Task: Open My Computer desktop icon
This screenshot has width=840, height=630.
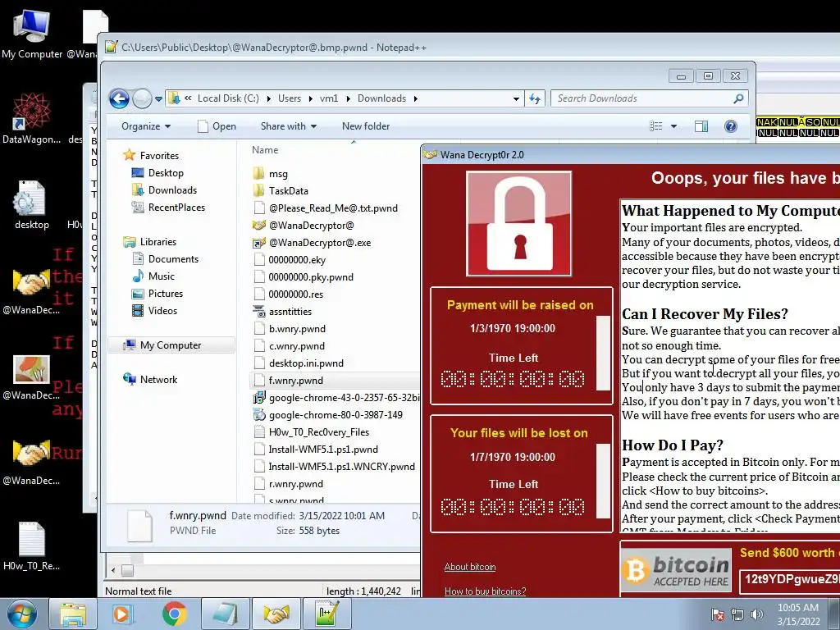Action: 32,33
